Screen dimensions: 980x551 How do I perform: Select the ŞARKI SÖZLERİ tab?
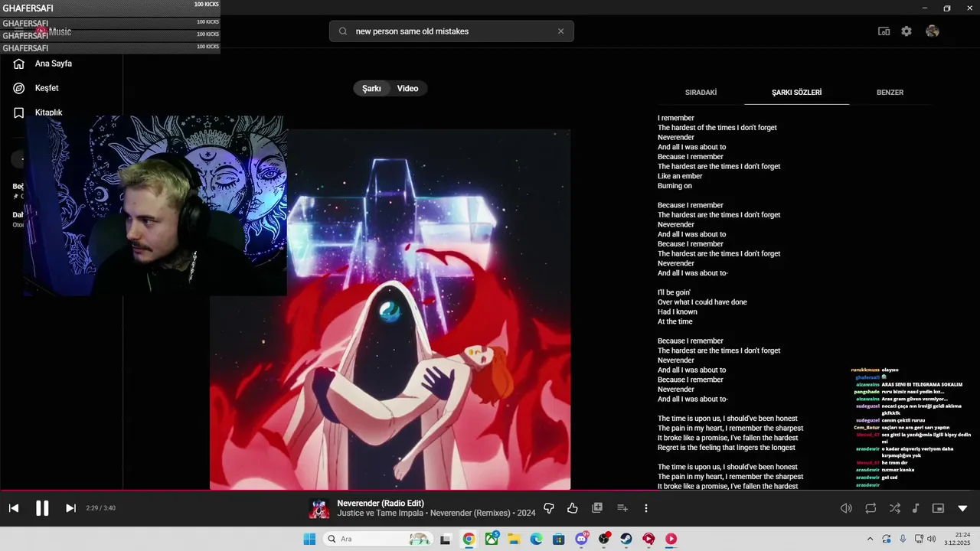click(796, 93)
